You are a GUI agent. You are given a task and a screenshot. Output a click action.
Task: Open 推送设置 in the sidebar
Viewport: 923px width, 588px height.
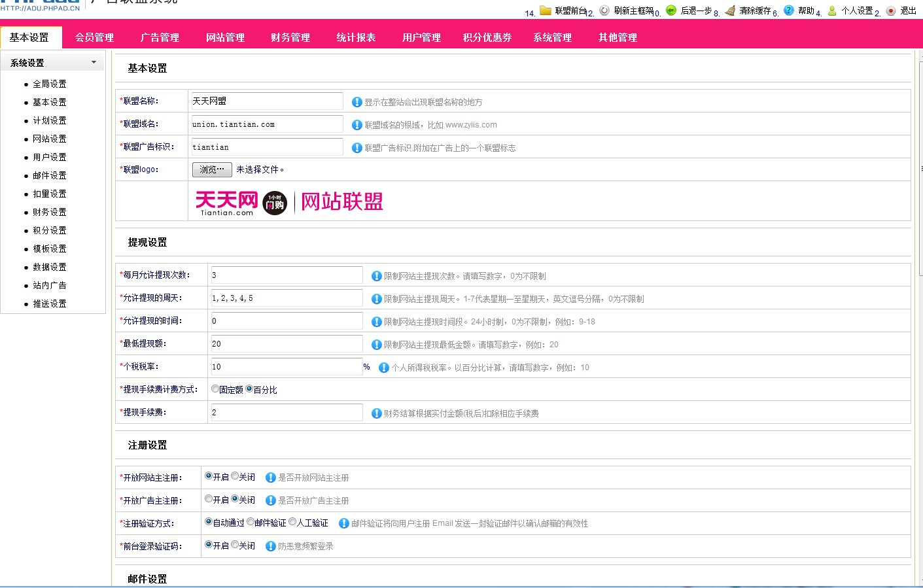pyautogui.click(x=50, y=303)
